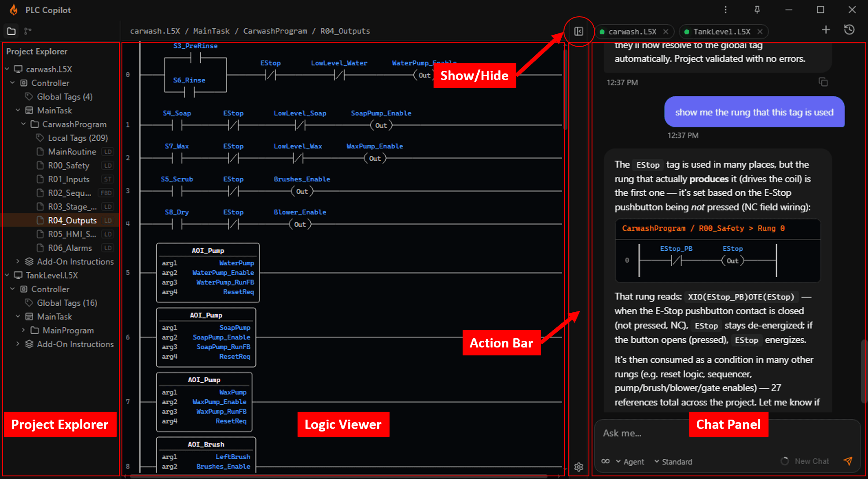
Task: Click the Global Tags (16) tag icon
Action: click(29, 303)
